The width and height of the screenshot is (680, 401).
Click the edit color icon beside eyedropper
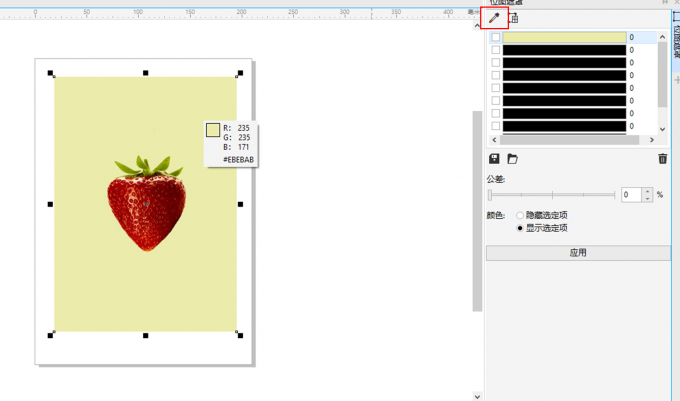[x=514, y=18]
